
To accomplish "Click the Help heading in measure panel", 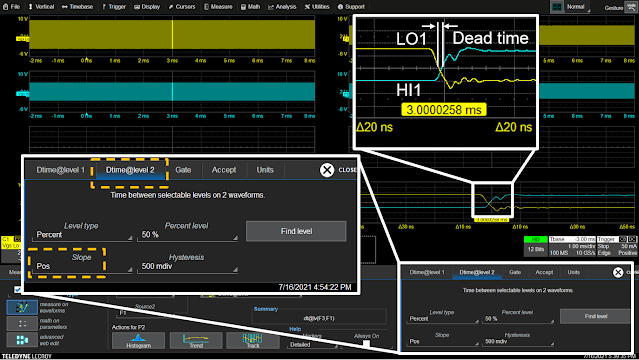I will coord(295,329).
